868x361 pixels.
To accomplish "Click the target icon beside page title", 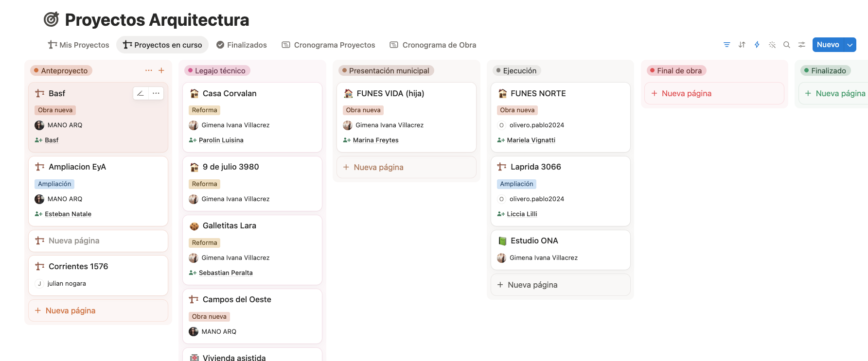I will [51, 19].
